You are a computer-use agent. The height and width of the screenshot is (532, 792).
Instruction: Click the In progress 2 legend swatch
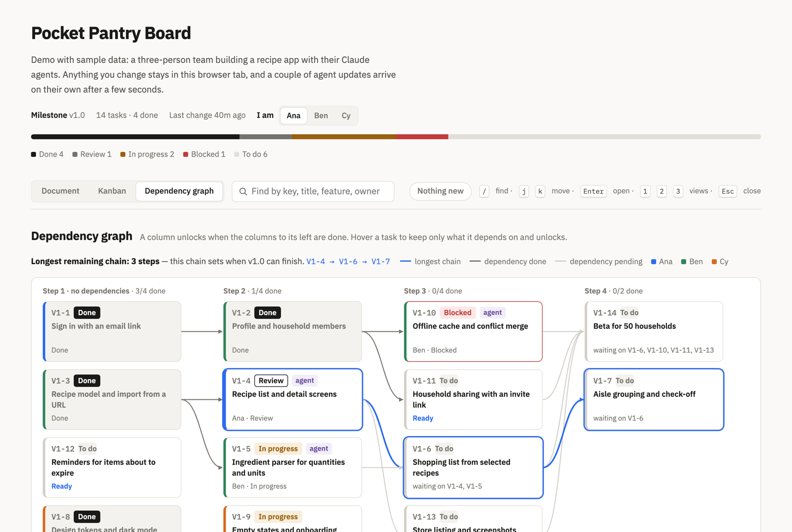(x=123, y=154)
